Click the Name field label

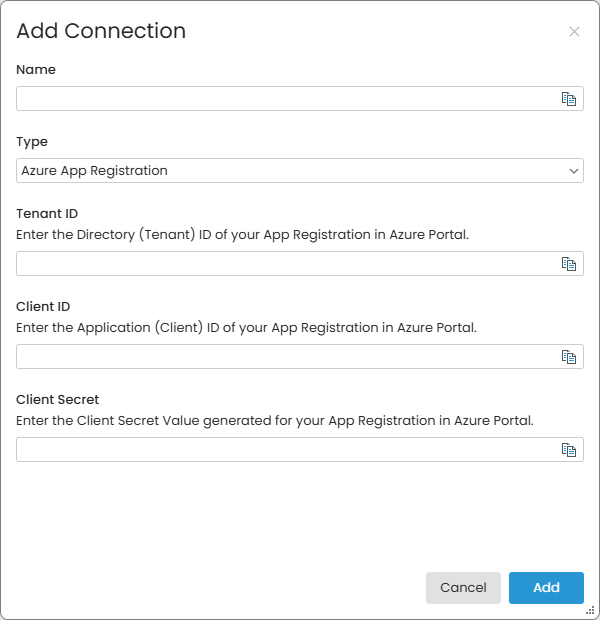36,70
